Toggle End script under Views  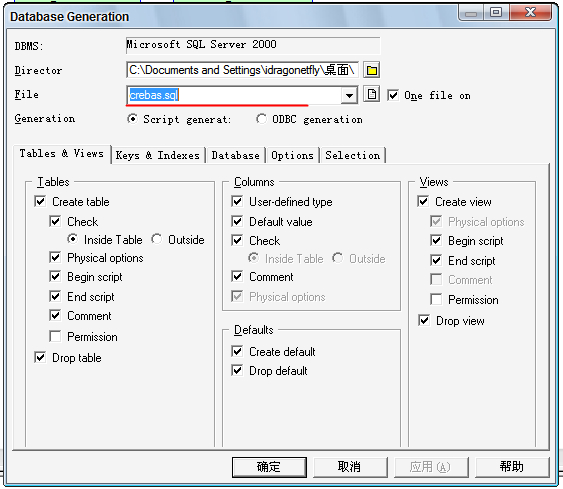pos(436,260)
